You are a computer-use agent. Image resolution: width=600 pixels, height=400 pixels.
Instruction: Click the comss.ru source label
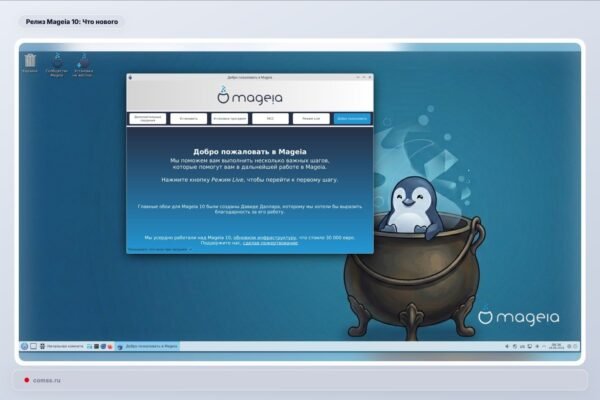point(47,380)
